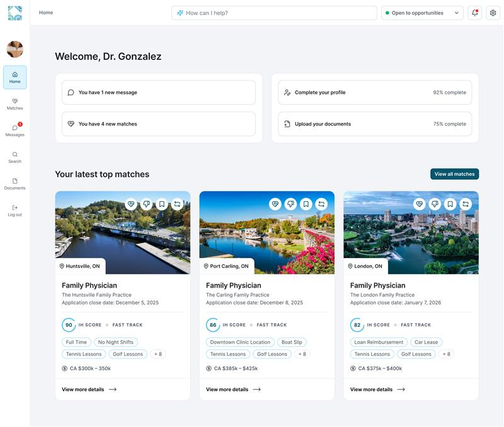This screenshot has width=504, height=427.
Task: Open Messages in the sidebar
Action: (14, 131)
